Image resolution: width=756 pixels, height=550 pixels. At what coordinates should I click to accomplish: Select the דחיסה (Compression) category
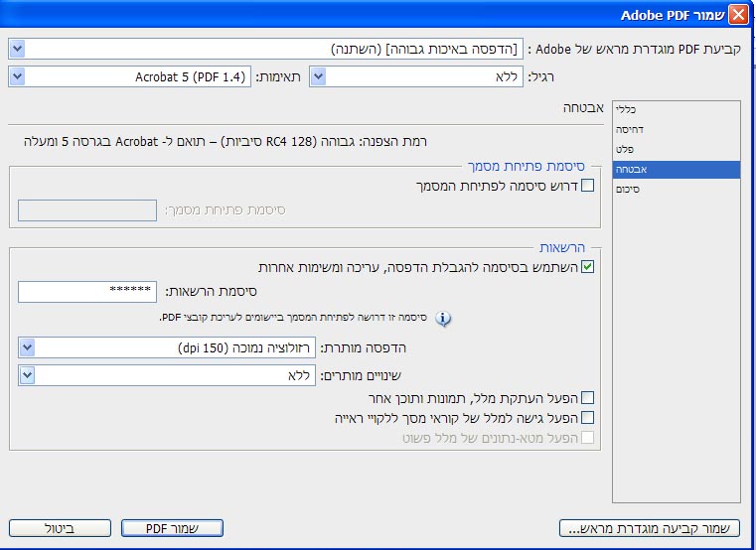pos(677,130)
